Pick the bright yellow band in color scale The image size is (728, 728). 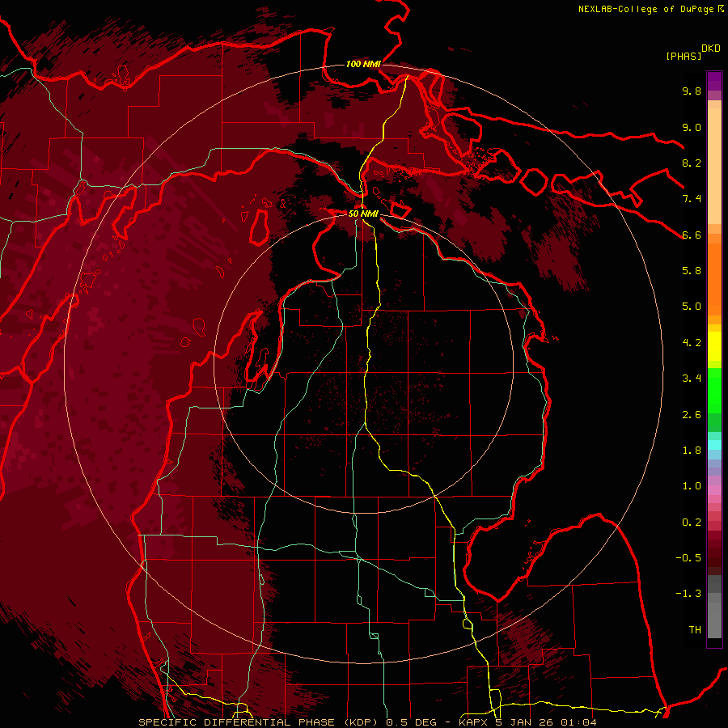click(x=714, y=346)
